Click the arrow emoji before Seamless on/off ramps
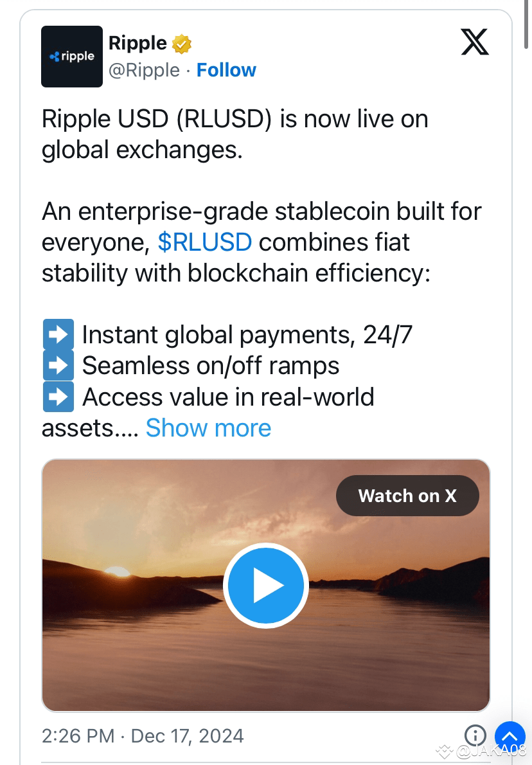 (x=58, y=364)
